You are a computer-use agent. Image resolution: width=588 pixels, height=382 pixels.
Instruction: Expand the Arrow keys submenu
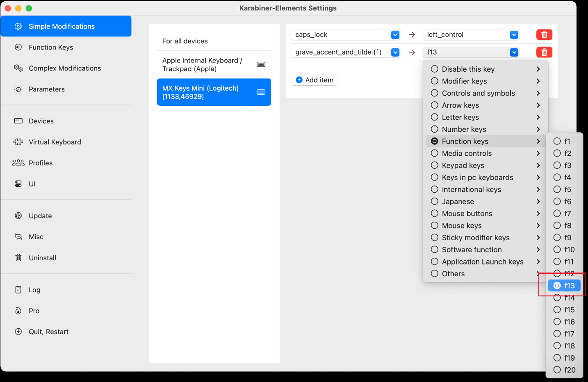point(538,105)
